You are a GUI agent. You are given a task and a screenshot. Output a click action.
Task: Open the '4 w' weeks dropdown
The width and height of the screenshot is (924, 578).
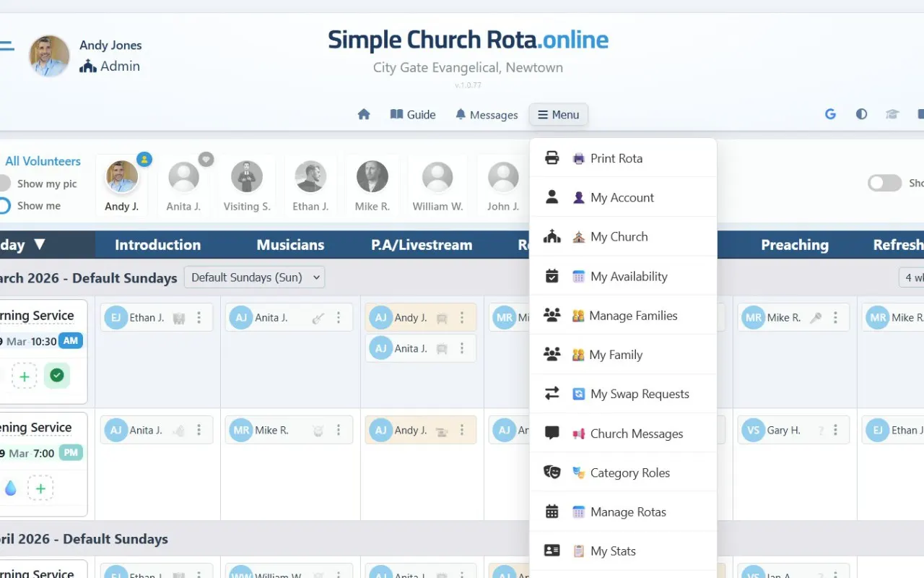[911, 277]
